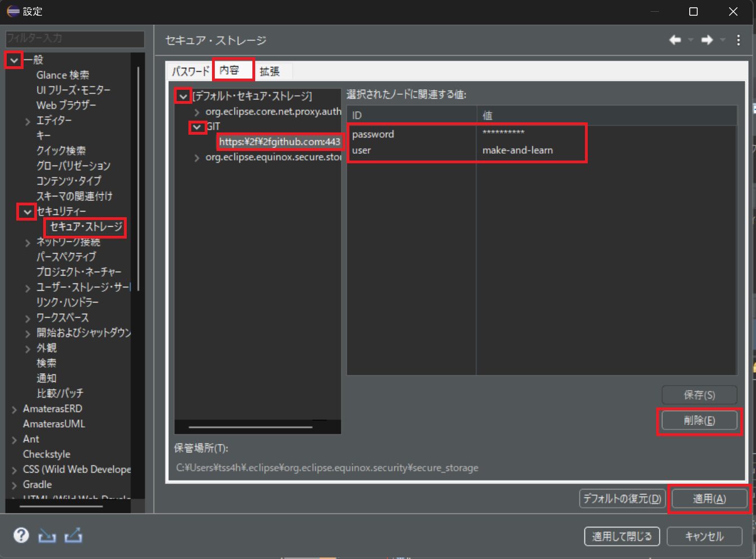Click the 値 column header
756x559 pixels.
(606, 115)
